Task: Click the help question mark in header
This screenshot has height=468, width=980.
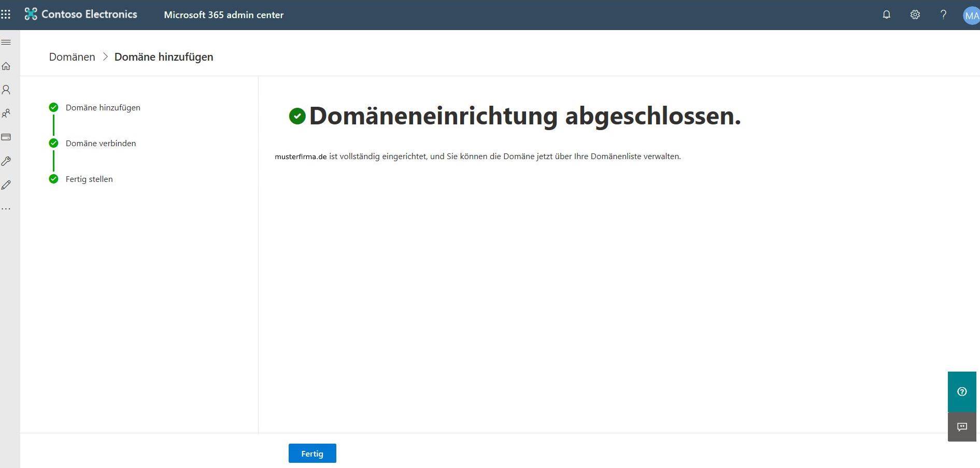Action: (x=943, y=15)
